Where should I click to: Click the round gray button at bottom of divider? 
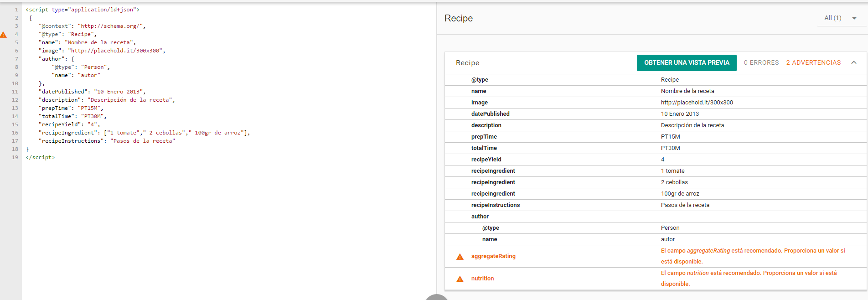[437, 297]
